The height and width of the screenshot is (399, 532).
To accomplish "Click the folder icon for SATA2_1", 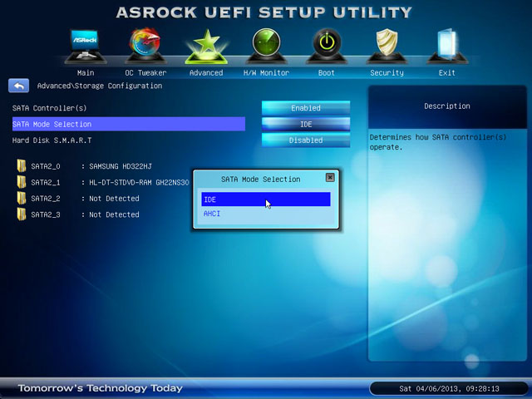I will pos(22,182).
